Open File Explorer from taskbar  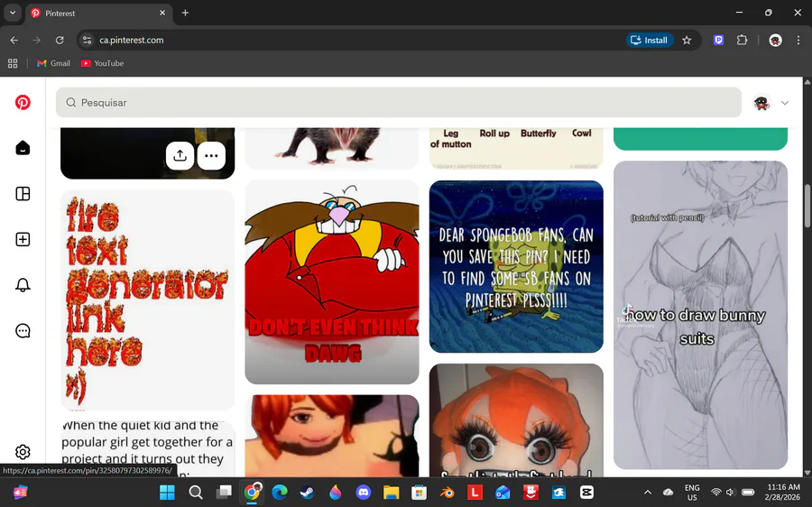[x=392, y=492]
